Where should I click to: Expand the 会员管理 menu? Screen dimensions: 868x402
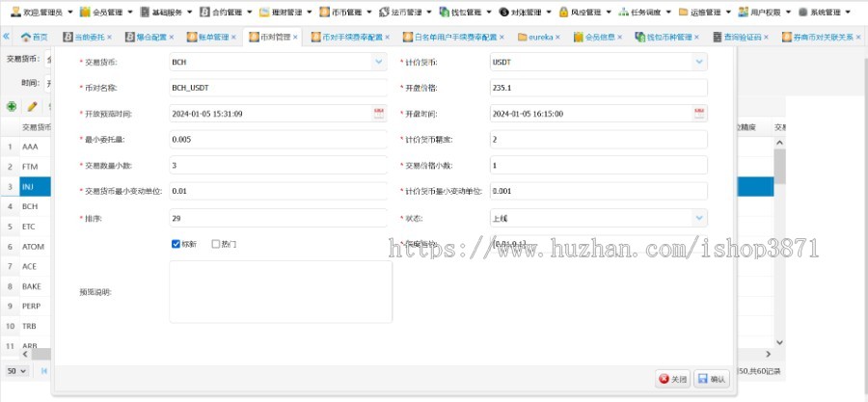106,12
